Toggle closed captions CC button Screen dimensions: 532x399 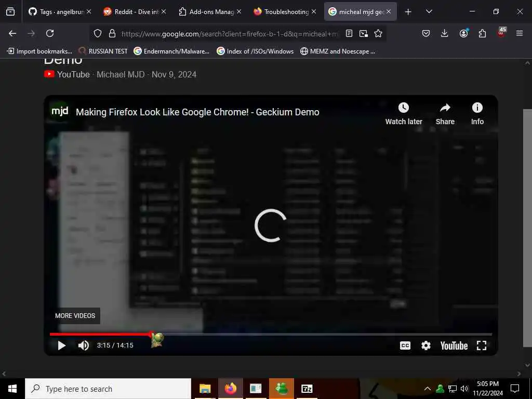click(x=405, y=345)
